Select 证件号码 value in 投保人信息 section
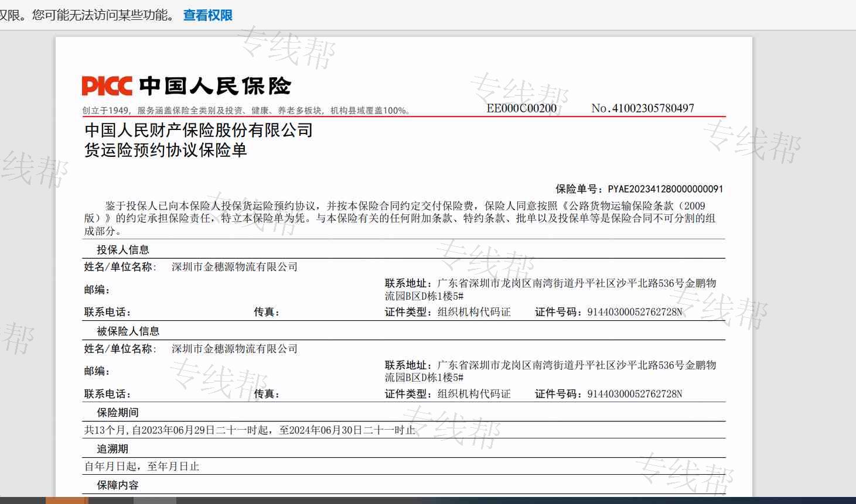 635,312
